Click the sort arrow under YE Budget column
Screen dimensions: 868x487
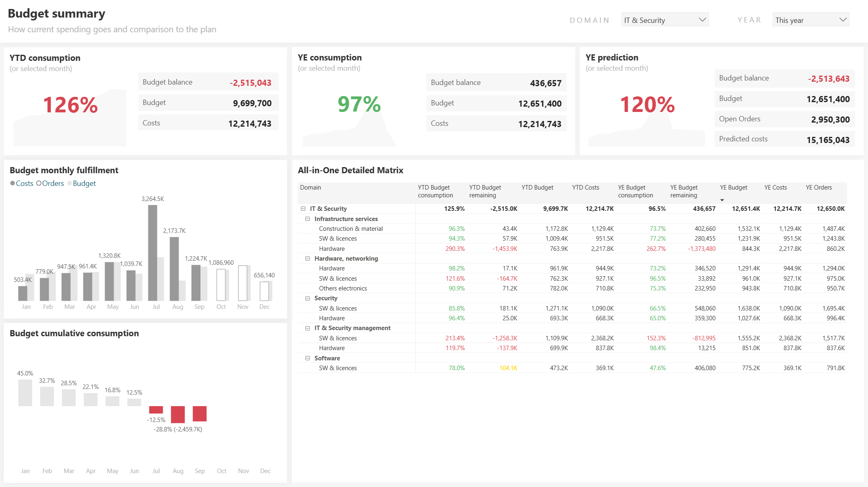tap(722, 200)
